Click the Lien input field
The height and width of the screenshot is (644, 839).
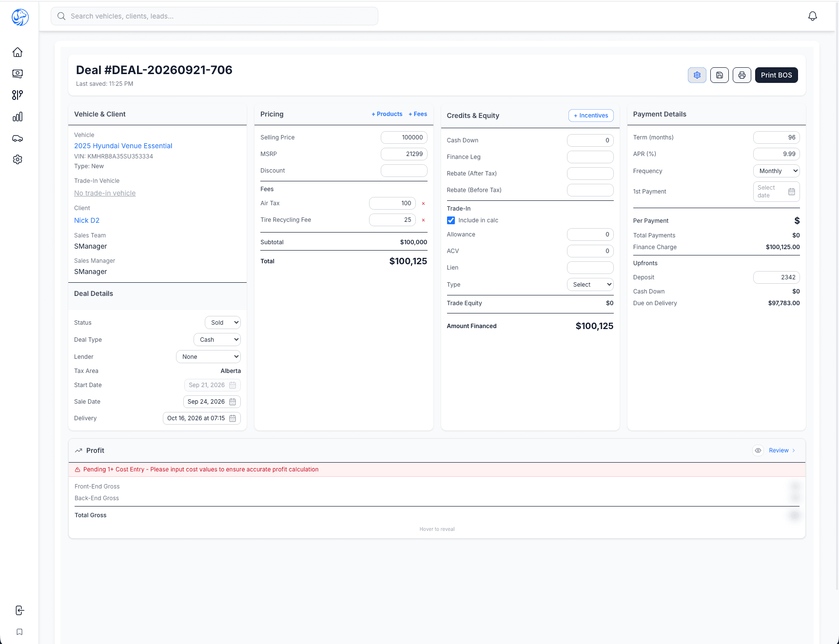(x=590, y=268)
